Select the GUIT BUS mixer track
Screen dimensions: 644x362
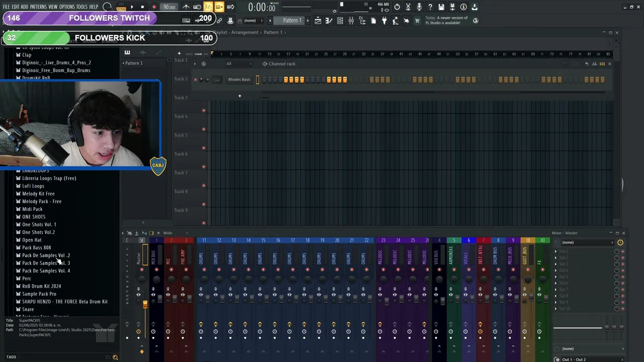point(528,256)
